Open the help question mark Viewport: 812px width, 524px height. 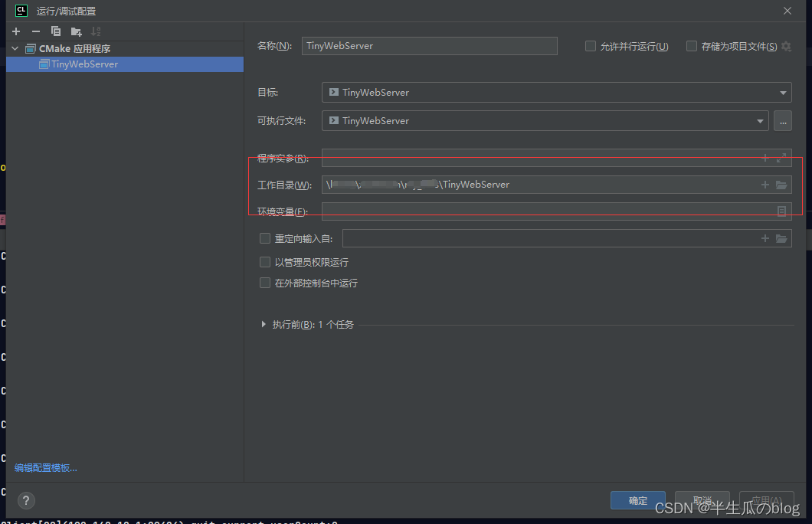25,500
